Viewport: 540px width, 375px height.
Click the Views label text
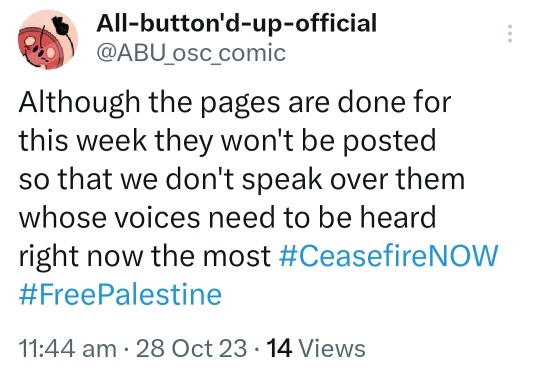click(332, 348)
